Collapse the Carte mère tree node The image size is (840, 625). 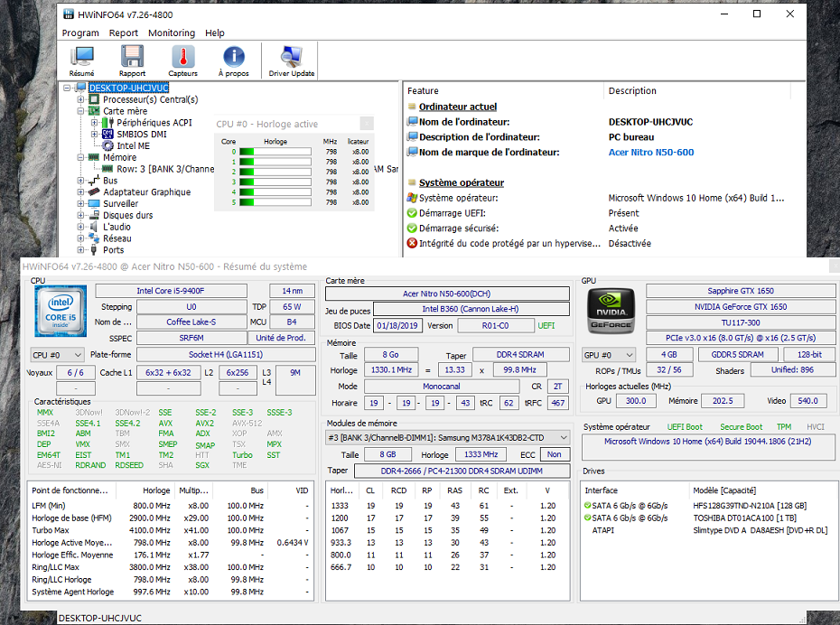pos(80,111)
